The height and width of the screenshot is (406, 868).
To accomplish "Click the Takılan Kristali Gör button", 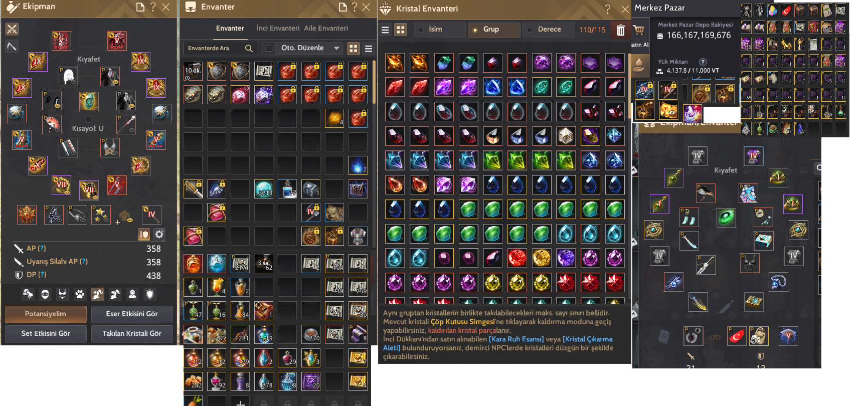I will (132, 333).
